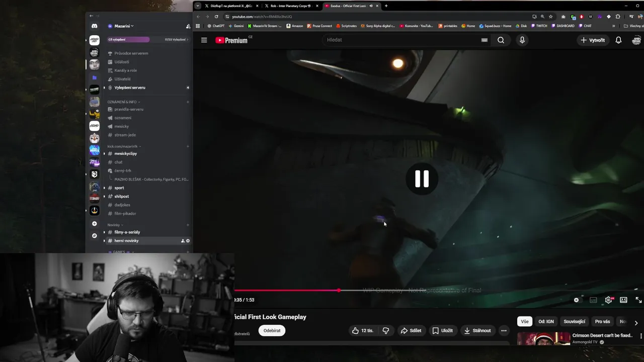Viewport: 644px width, 362px height.
Task: Open the sport channel
Action: tap(119, 188)
